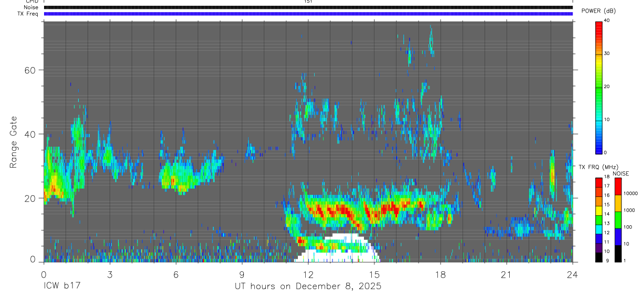The width and height of the screenshot is (644, 297).
Task: Click the '9' hour tick label on x-axis
Action: [x=242, y=274]
